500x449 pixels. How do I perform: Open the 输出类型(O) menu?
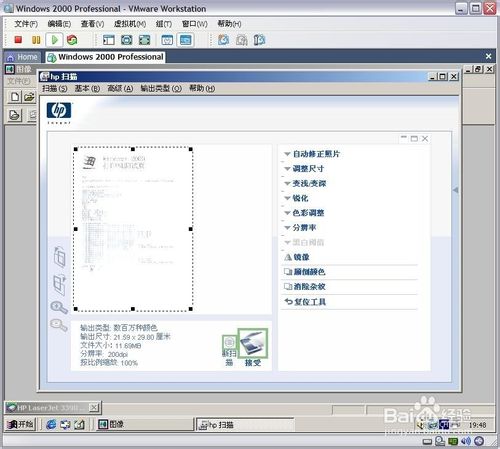coord(161,88)
